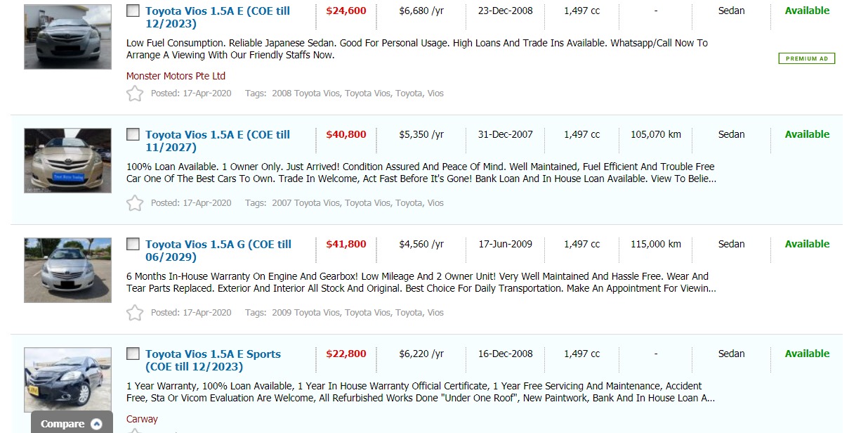
Task: Check the Vios 1.5A G compare box
Action: point(133,244)
